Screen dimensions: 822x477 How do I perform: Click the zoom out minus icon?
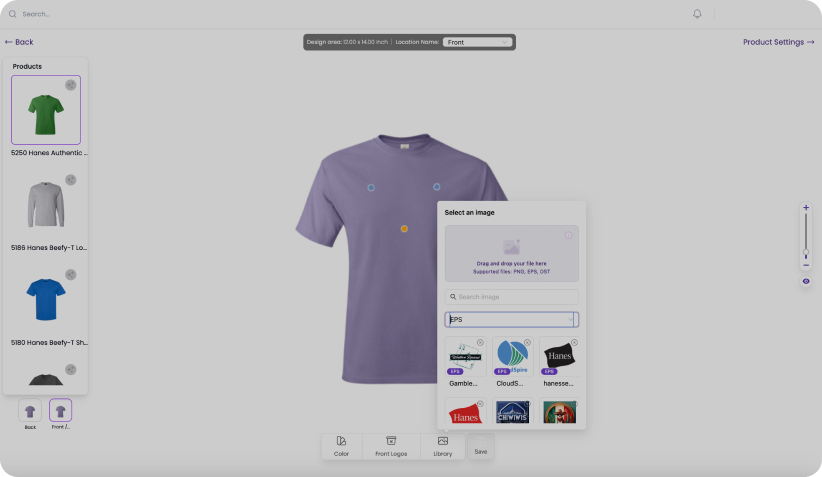click(x=806, y=265)
